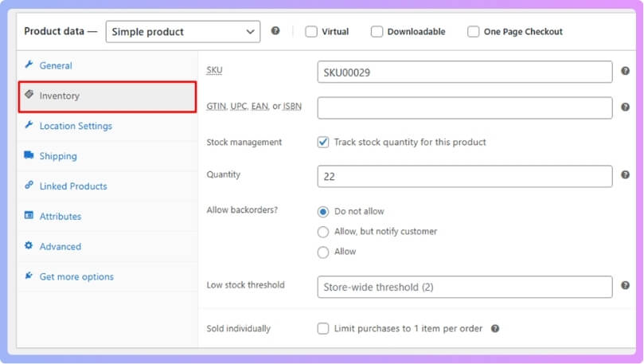Click the SKU label text
Screen dimensions: 644x364
[214, 70]
